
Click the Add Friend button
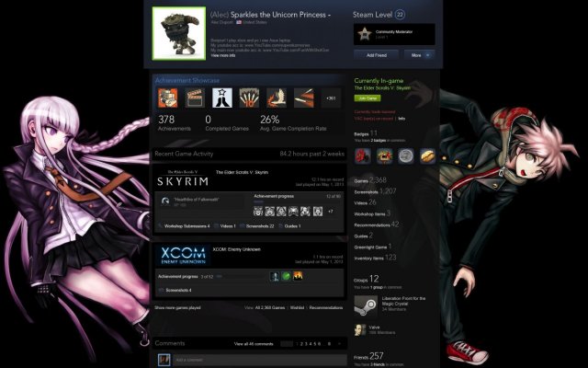click(x=376, y=55)
